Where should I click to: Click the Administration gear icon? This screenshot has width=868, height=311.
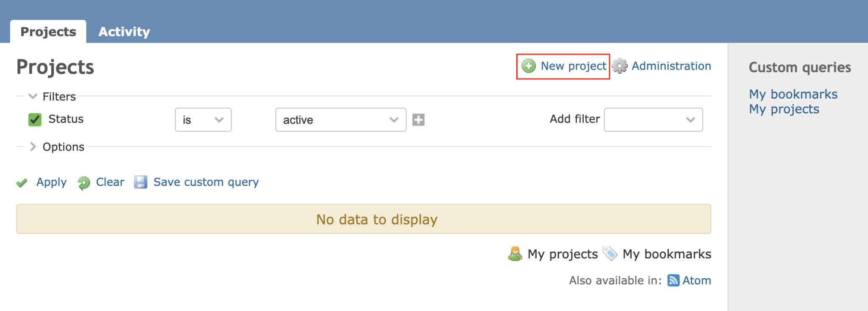click(x=619, y=66)
